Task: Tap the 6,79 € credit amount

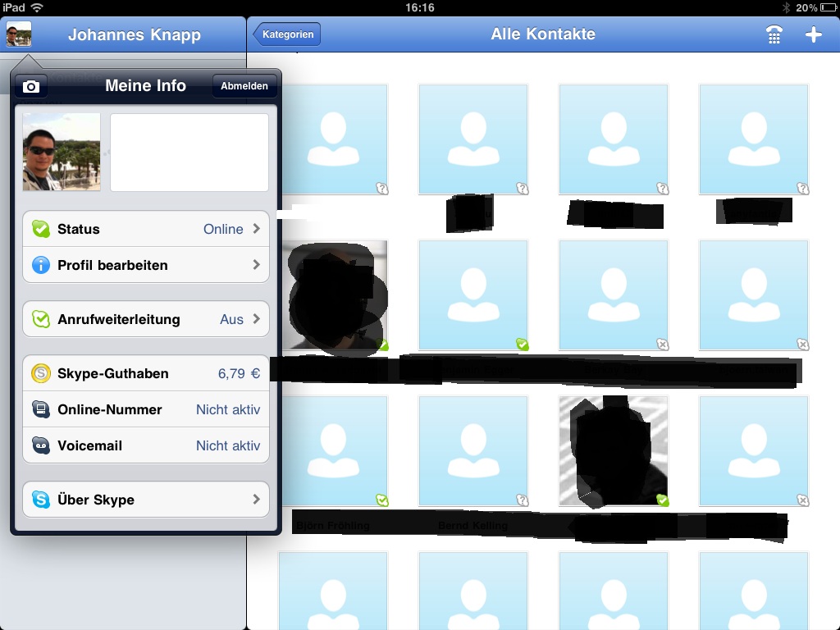Action: pyautogui.click(x=239, y=373)
